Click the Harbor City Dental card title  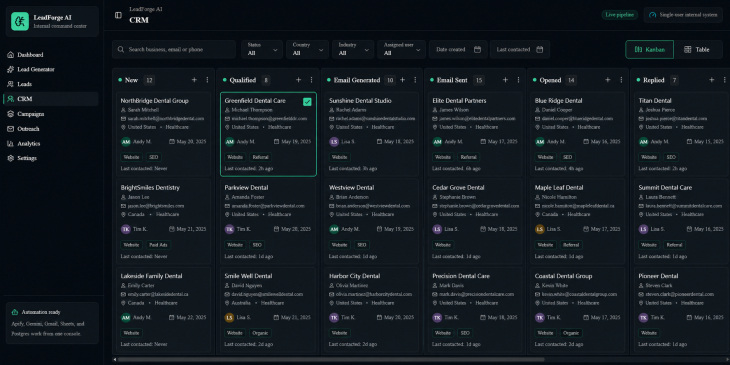(x=355, y=276)
